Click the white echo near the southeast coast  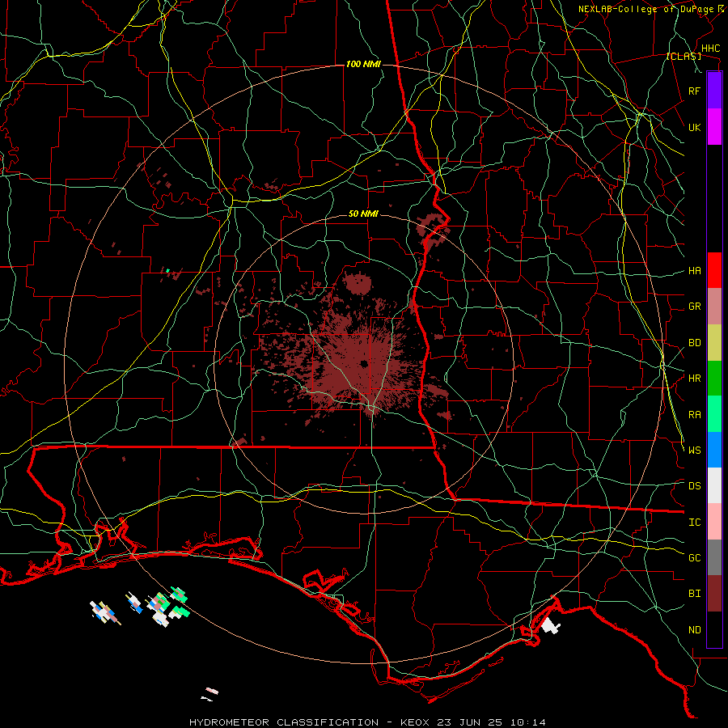click(x=551, y=625)
